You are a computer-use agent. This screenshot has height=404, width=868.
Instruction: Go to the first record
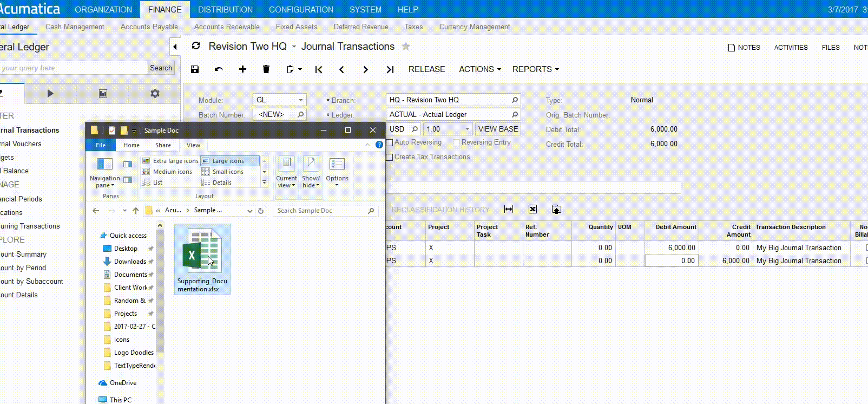click(x=319, y=69)
